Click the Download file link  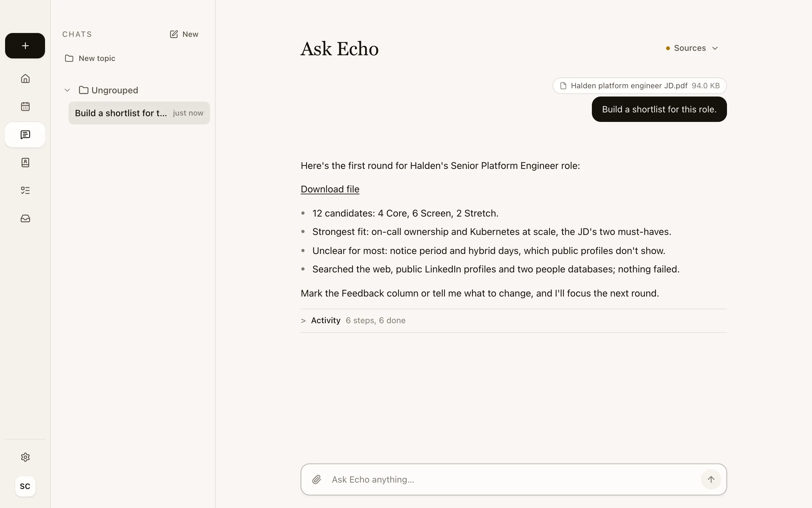coord(330,189)
